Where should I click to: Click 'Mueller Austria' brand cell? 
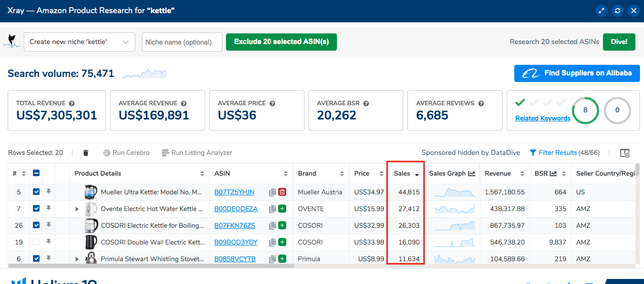(x=320, y=192)
